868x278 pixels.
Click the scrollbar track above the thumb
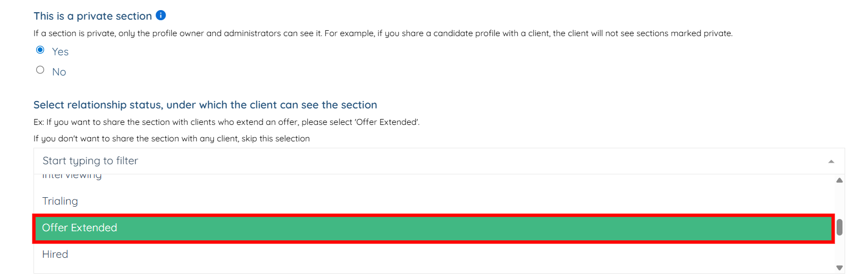pos(839,202)
